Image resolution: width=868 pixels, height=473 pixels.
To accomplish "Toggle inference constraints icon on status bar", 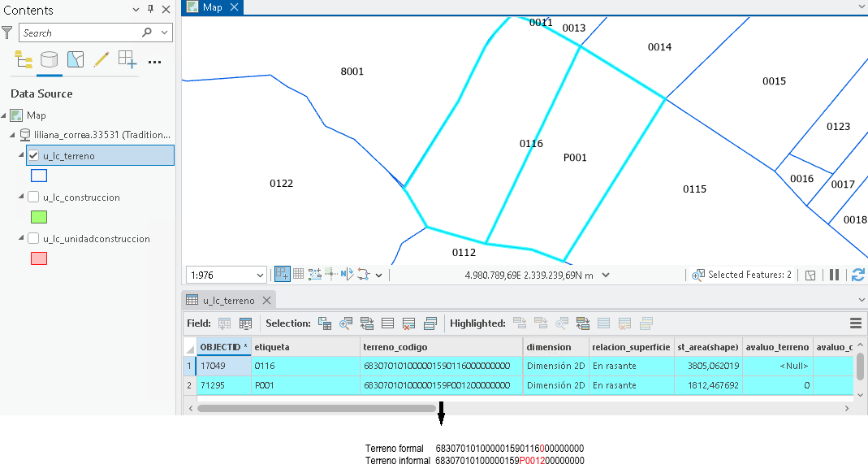I will pyautogui.click(x=331, y=274).
